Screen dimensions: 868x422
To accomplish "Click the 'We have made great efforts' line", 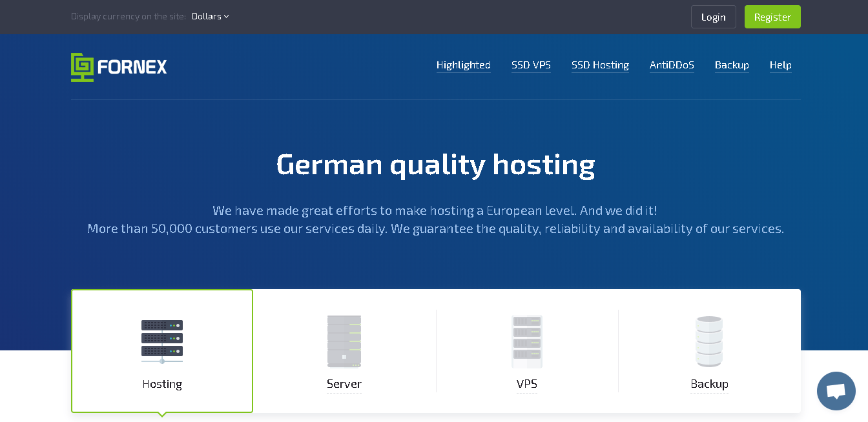I will (x=435, y=211).
